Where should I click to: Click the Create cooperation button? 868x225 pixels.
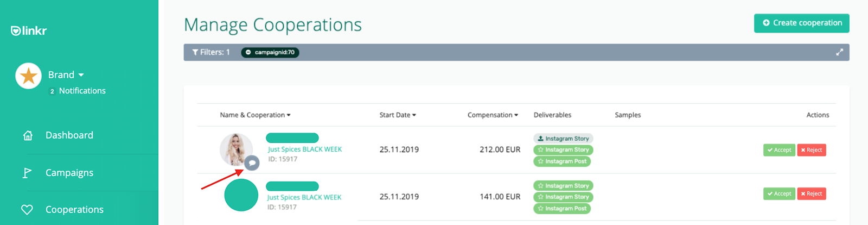801,23
